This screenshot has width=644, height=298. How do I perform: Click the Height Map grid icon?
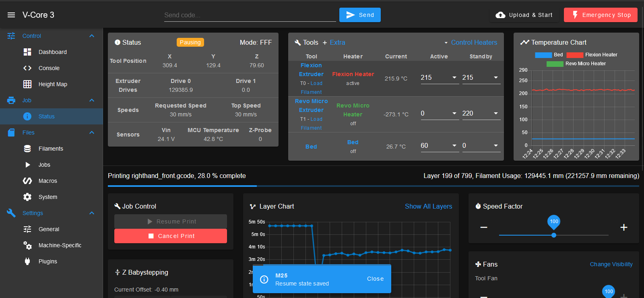27,84
